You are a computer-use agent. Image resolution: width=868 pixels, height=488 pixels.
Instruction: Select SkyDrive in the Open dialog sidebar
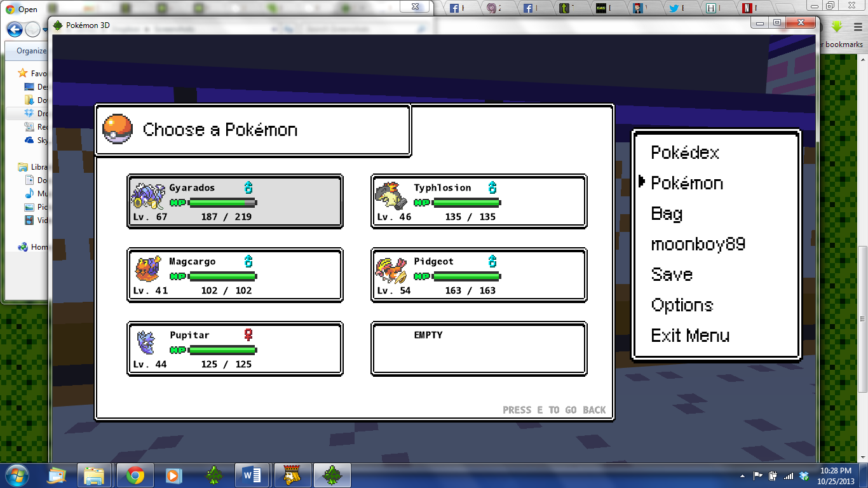(36, 140)
